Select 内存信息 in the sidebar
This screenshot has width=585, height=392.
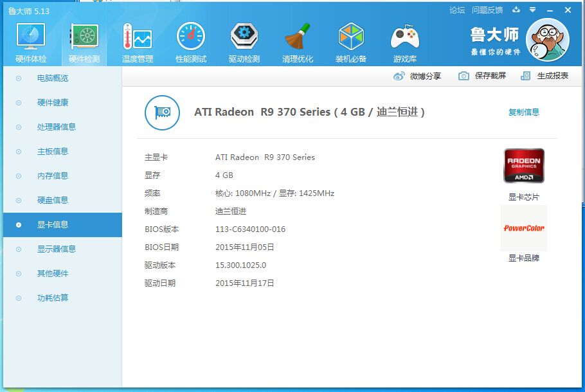click(x=62, y=176)
